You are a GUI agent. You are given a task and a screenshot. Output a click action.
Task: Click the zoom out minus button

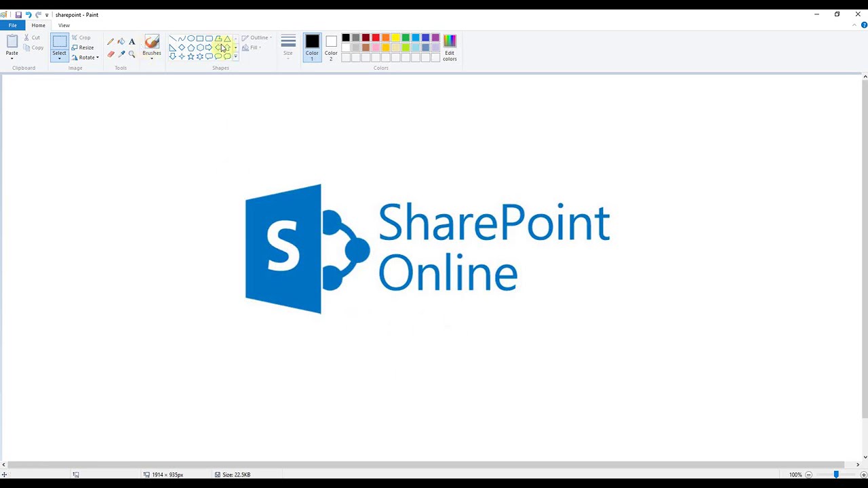(808, 474)
